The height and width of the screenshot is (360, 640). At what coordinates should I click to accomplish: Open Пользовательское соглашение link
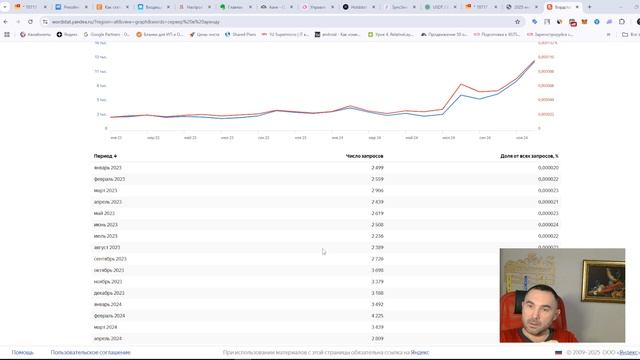point(91,352)
